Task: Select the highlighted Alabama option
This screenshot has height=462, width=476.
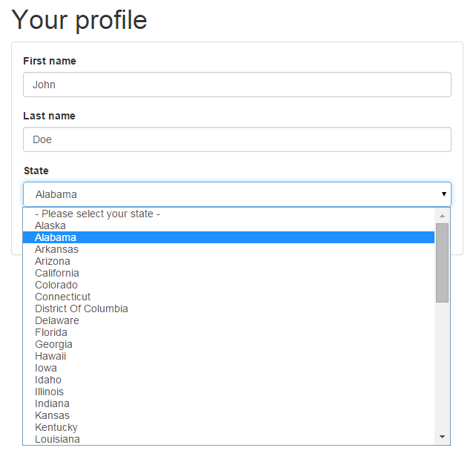Action: pos(228,237)
